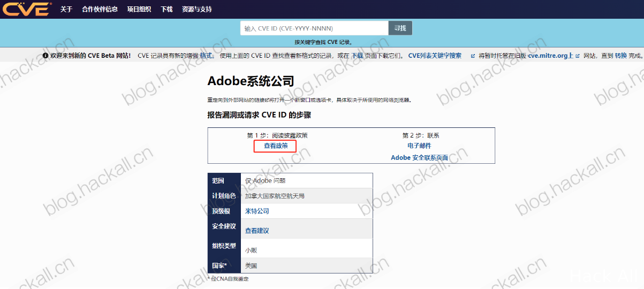Image resolution: width=644 pixels, height=289 pixels.
Task: Select the 范围 row header
Action: click(224, 181)
